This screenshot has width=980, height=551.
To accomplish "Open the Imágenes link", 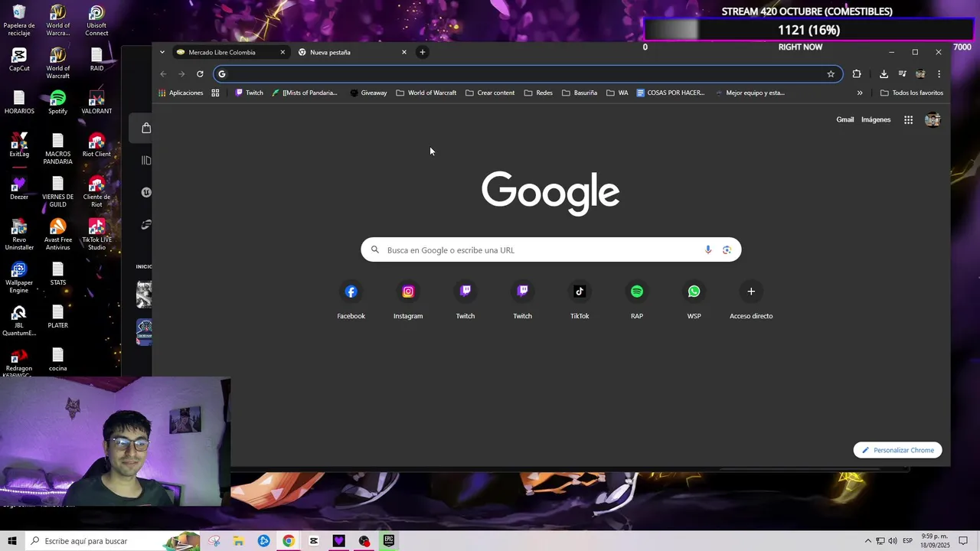I will (x=876, y=119).
